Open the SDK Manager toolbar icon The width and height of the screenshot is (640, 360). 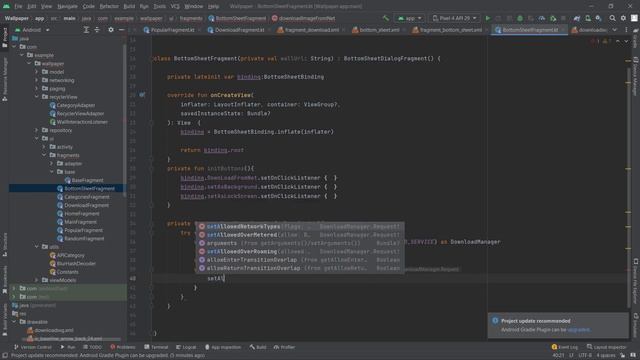tap(598, 18)
